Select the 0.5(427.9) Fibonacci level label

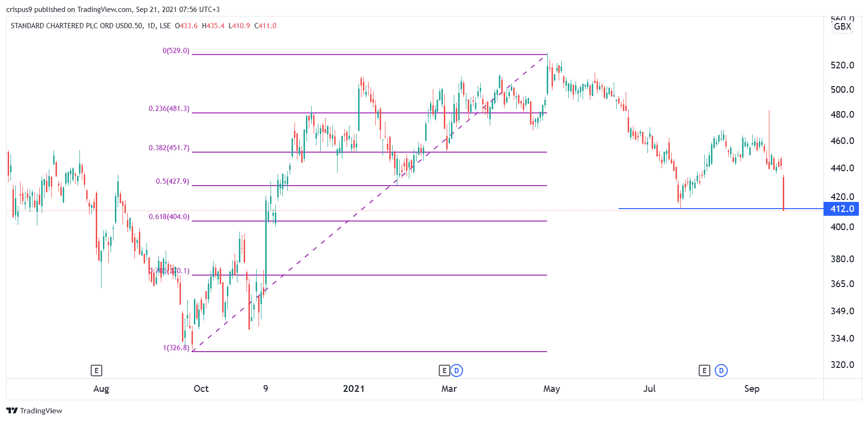(172, 181)
